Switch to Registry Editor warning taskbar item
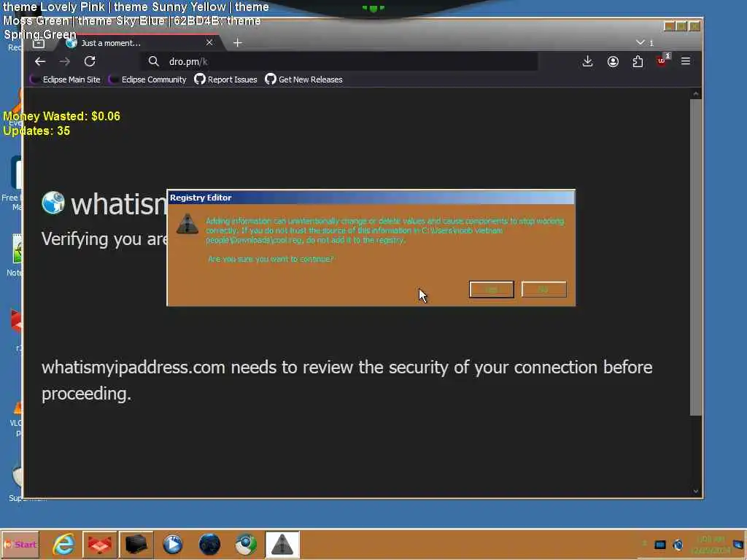The height and width of the screenshot is (560, 747). click(x=282, y=544)
